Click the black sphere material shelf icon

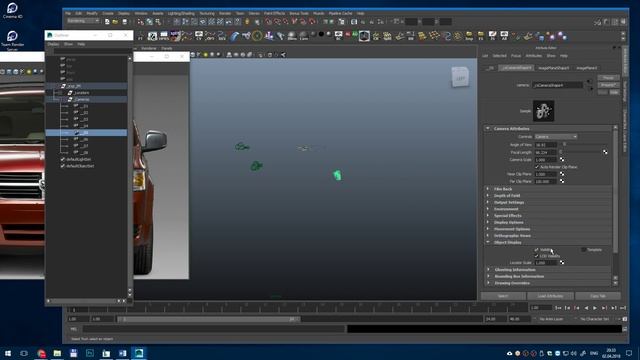pyautogui.click(x=321, y=34)
